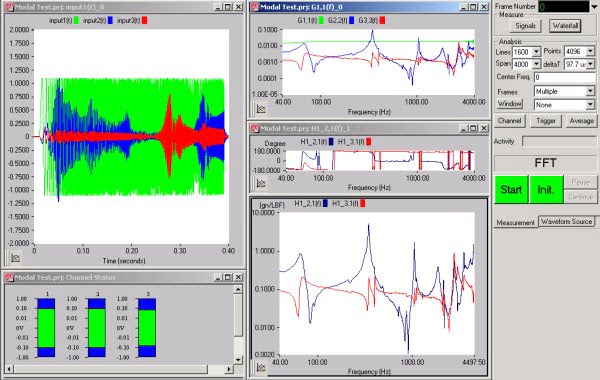Minimize the Channel Status window
The image size is (600, 380).
(x=218, y=277)
